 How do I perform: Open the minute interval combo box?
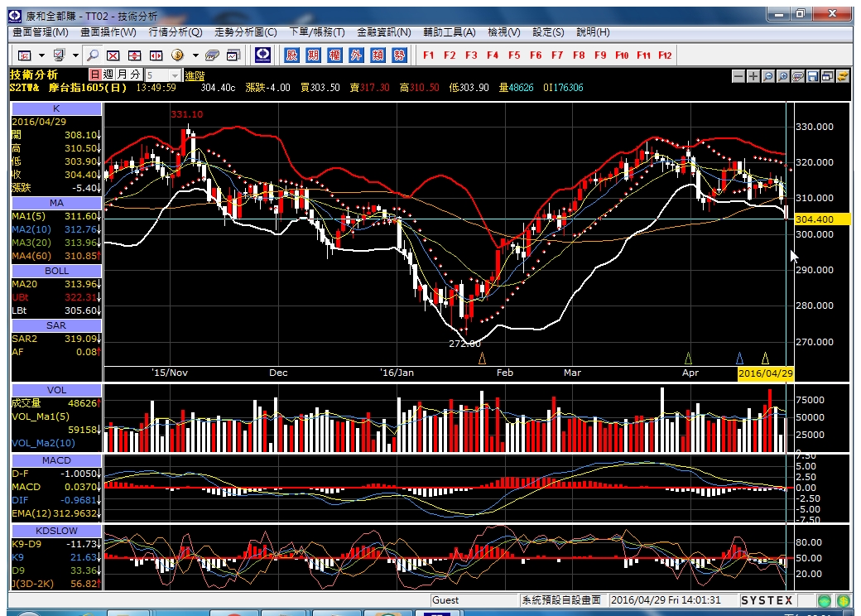163,75
